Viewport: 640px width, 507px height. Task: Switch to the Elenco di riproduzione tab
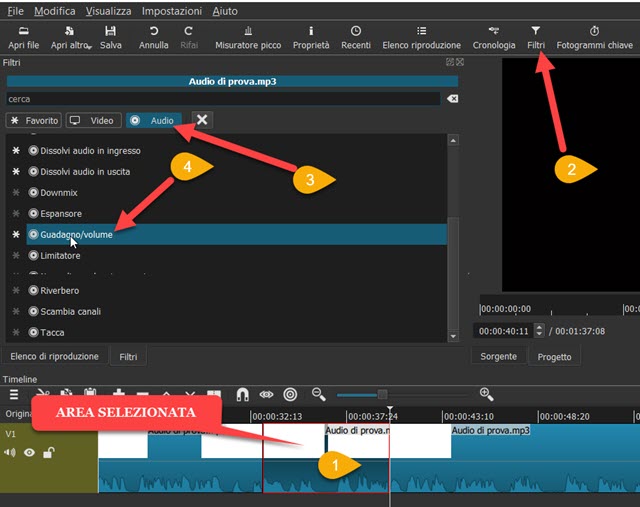[x=55, y=356]
